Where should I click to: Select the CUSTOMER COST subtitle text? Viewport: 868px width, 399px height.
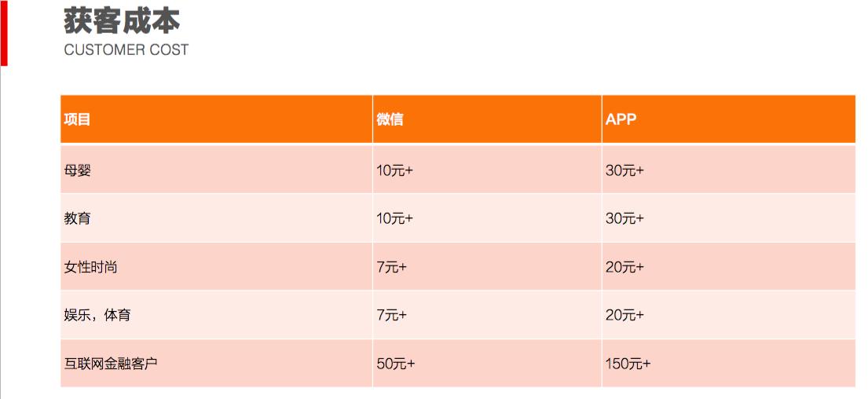pyautogui.click(x=126, y=49)
